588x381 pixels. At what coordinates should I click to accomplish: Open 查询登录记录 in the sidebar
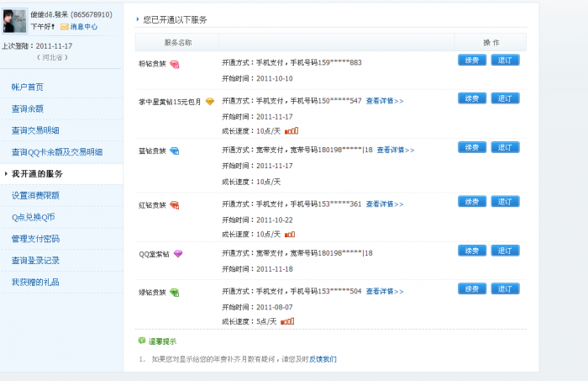coord(35,261)
